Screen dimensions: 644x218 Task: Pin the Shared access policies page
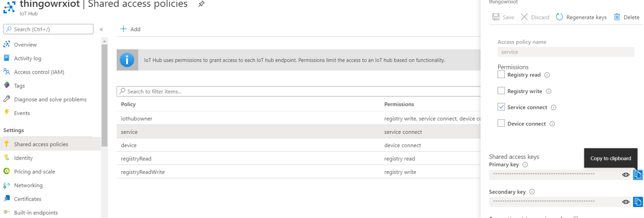[x=201, y=4]
